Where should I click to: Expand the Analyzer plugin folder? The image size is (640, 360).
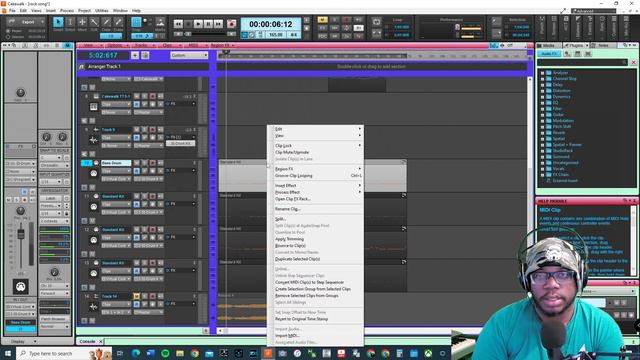[x=542, y=73]
